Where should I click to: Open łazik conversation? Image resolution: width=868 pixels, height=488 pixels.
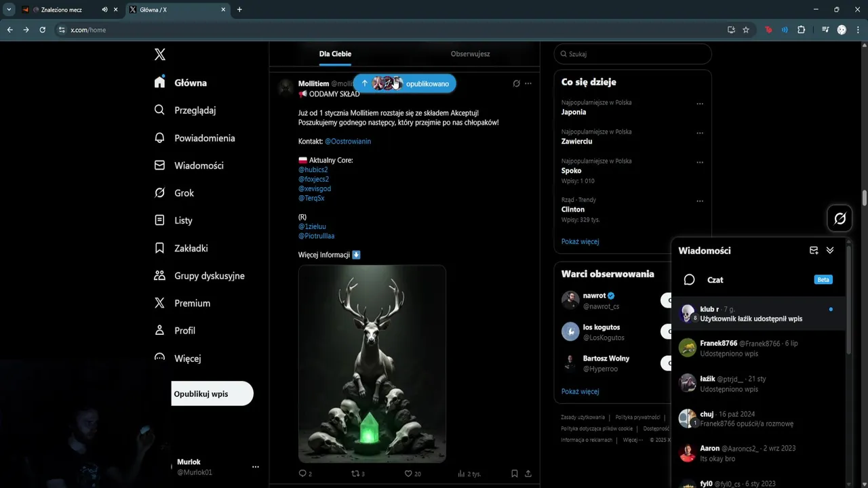[x=759, y=384]
